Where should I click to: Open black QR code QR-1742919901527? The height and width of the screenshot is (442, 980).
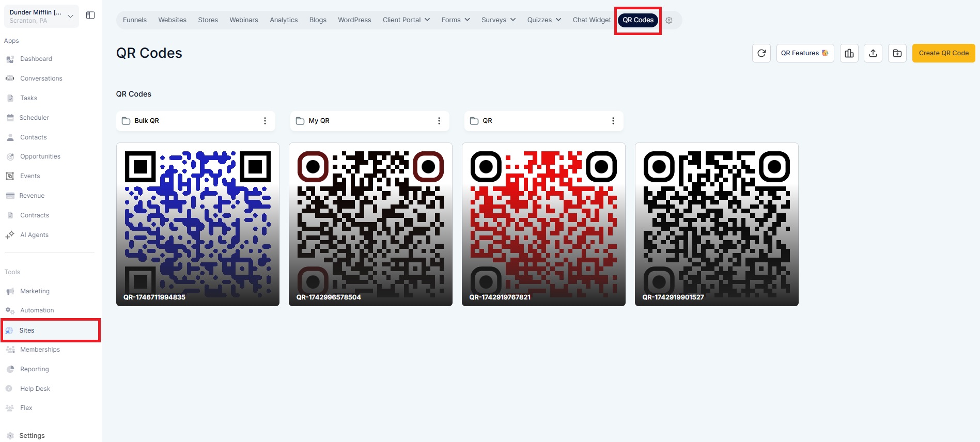click(x=717, y=225)
